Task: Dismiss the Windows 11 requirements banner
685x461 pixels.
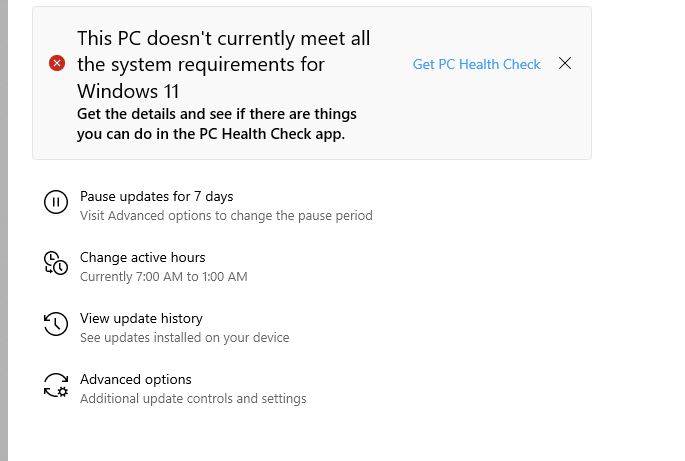Action: click(565, 63)
